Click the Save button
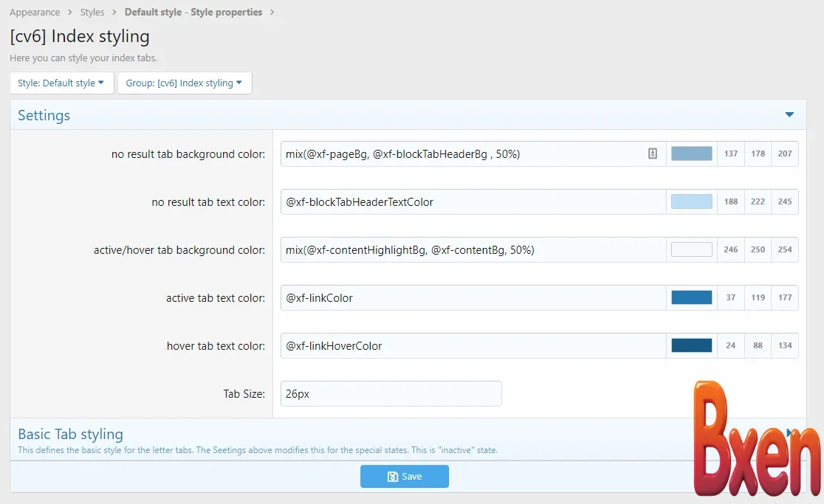Viewport: 824px width, 504px height. [x=404, y=477]
